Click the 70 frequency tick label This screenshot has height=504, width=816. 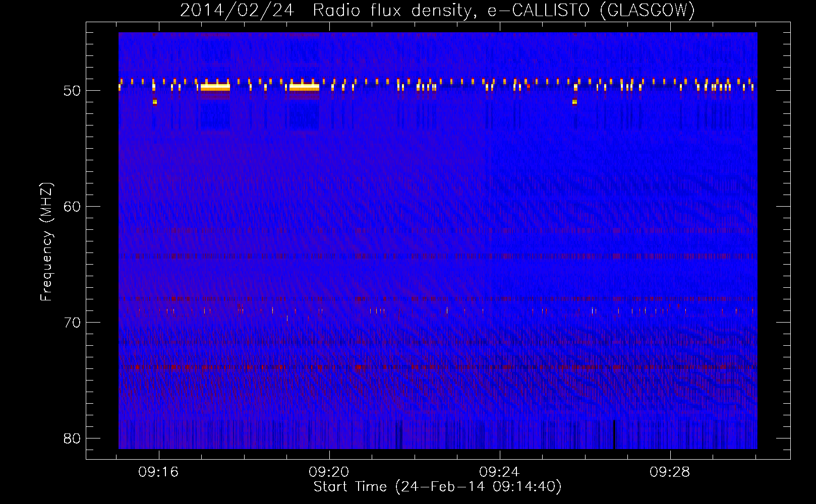(x=72, y=323)
